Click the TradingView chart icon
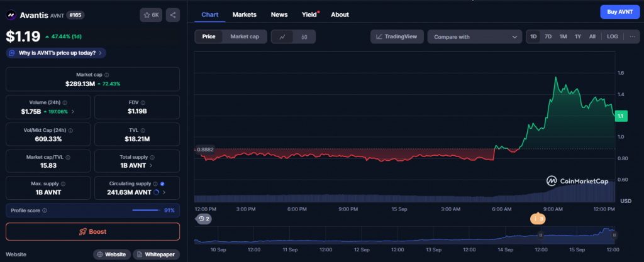 379,36
